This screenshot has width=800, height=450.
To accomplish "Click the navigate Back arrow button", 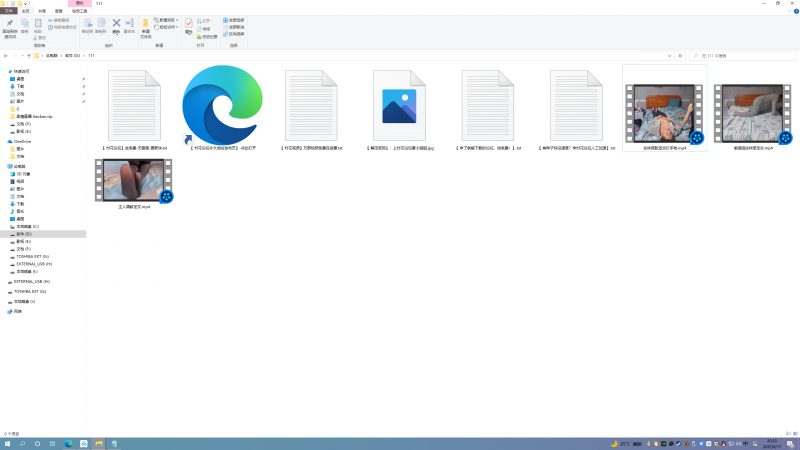I will [7, 56].
